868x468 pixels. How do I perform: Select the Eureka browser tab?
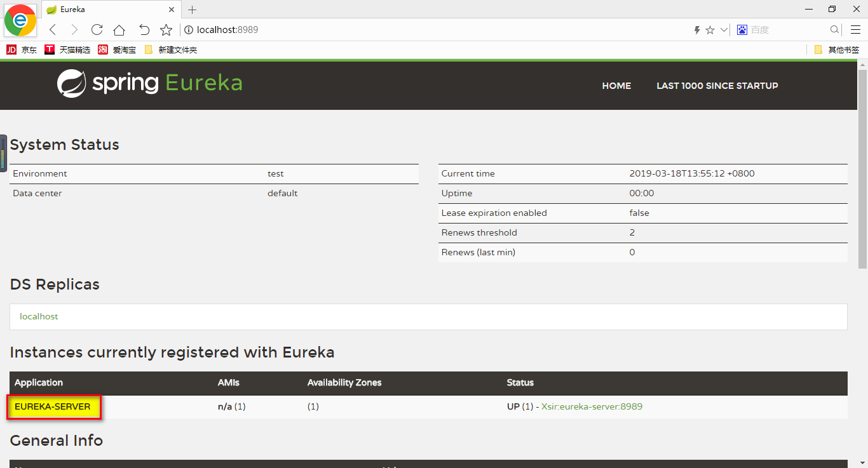(x=112, y=10)
